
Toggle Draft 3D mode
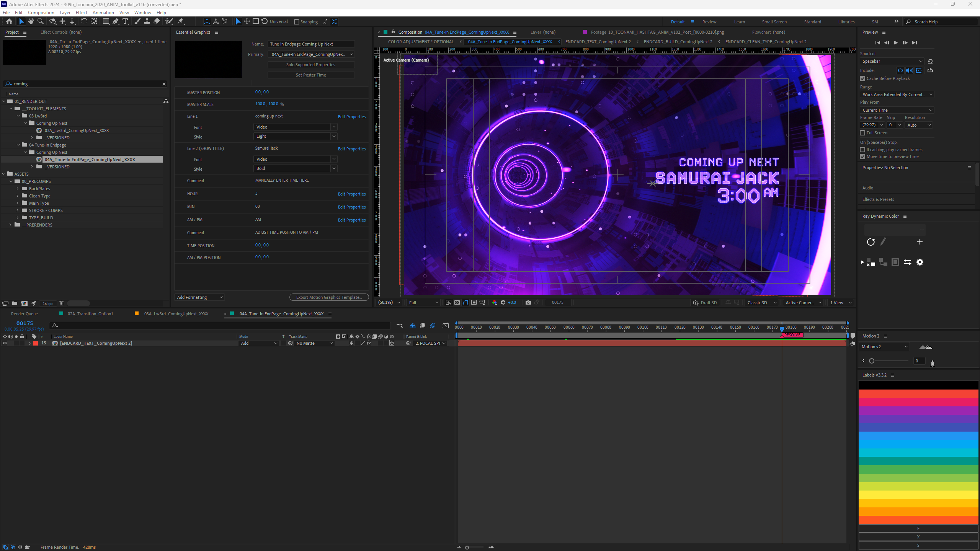705,302
